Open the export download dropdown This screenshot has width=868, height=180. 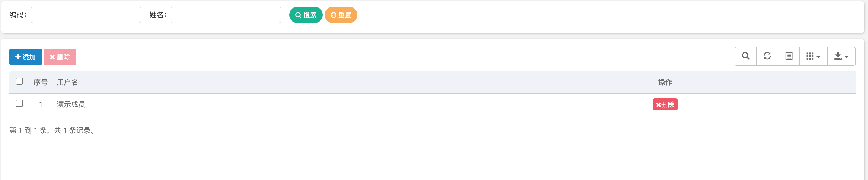841,56
